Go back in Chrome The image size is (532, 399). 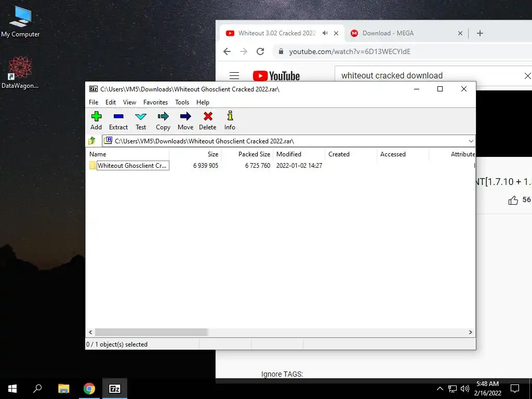227,51
